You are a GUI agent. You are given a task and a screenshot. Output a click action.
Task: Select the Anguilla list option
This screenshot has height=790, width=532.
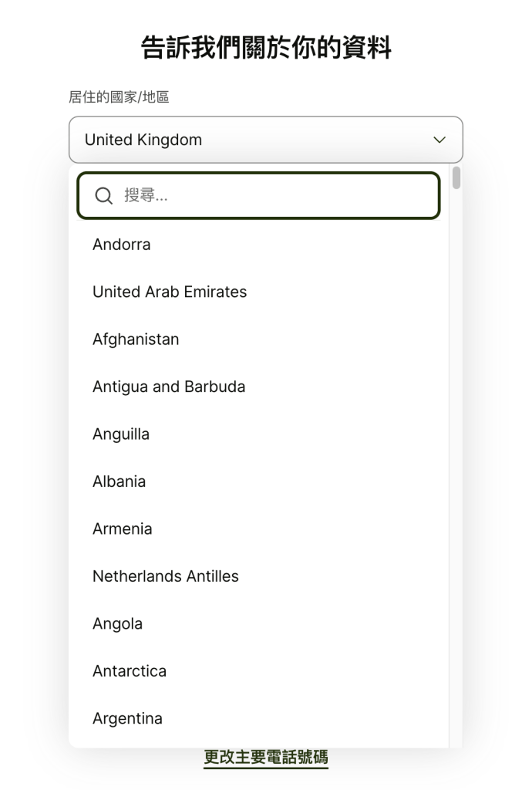pyautogui.click(x=121, y=434)
